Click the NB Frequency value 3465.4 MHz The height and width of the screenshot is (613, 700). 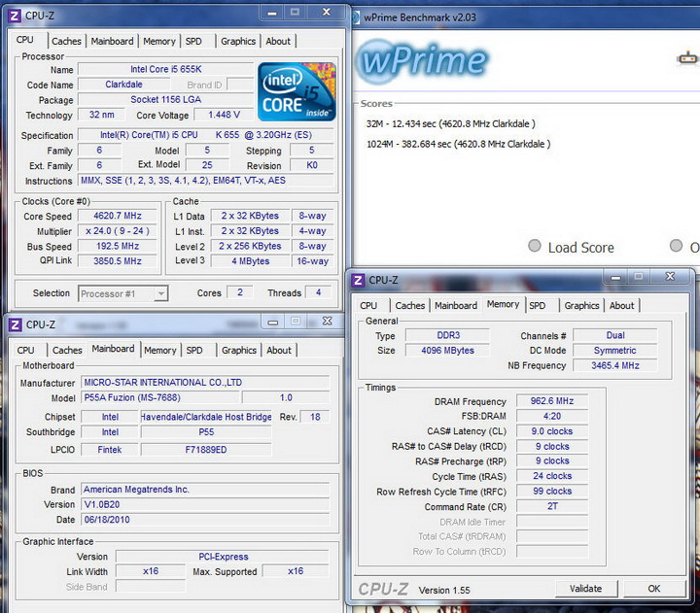(x=615, y=366)
